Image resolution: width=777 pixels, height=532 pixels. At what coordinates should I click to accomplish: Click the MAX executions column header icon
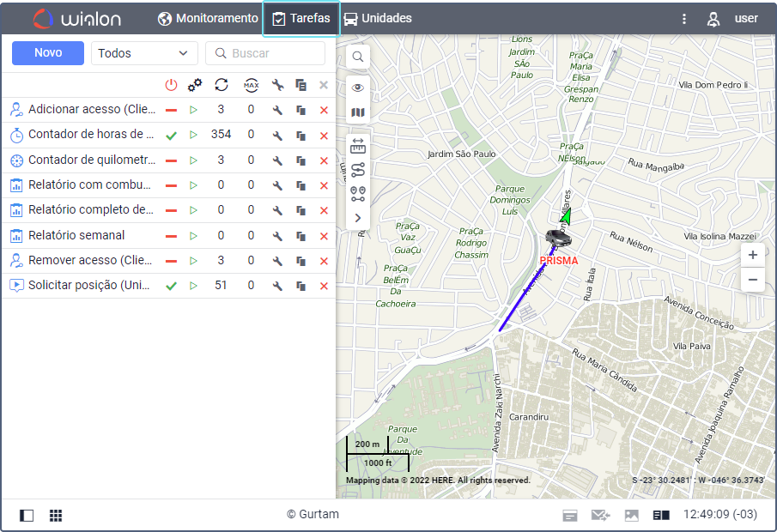pos(252,85)
